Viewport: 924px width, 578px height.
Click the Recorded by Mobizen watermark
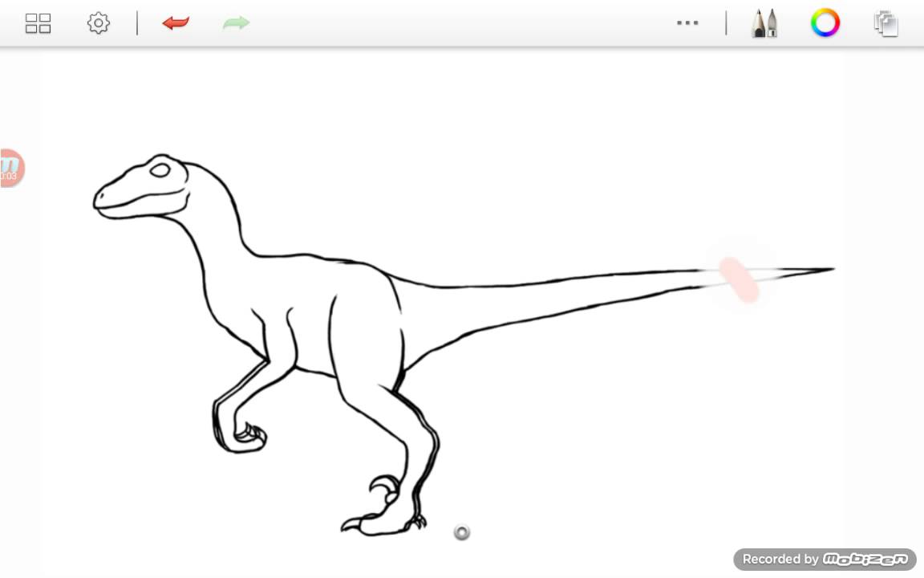click(825, 559)
